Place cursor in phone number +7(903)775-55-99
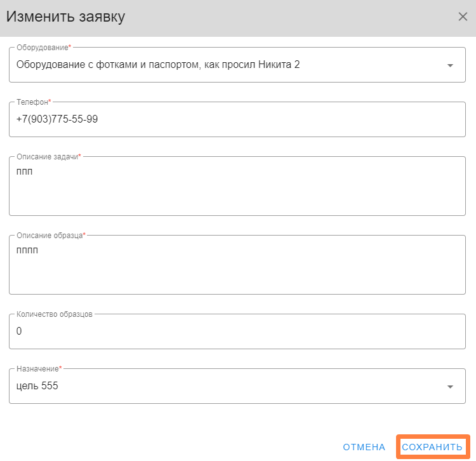Viewport: 476px width, 461px height. (x=57, y=119)
